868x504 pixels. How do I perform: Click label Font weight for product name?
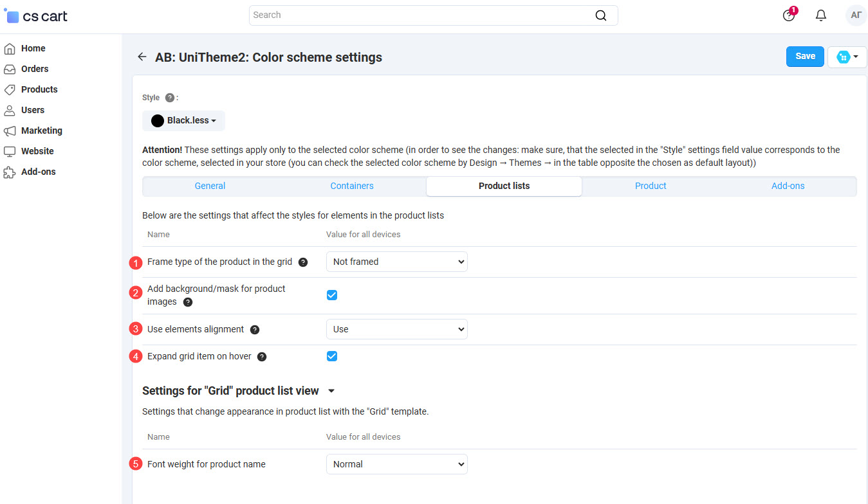click(207, 464)
